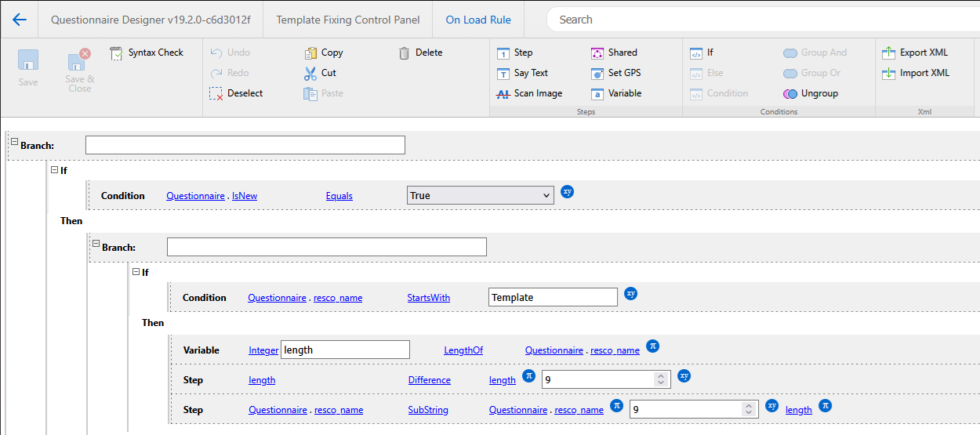Collapse the nested If block
Screen dimensions: 980x435
(136, 272)
